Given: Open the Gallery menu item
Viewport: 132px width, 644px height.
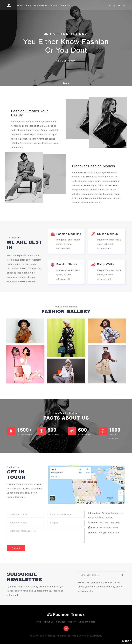Looking at the screenshot, I should (53, 5).
